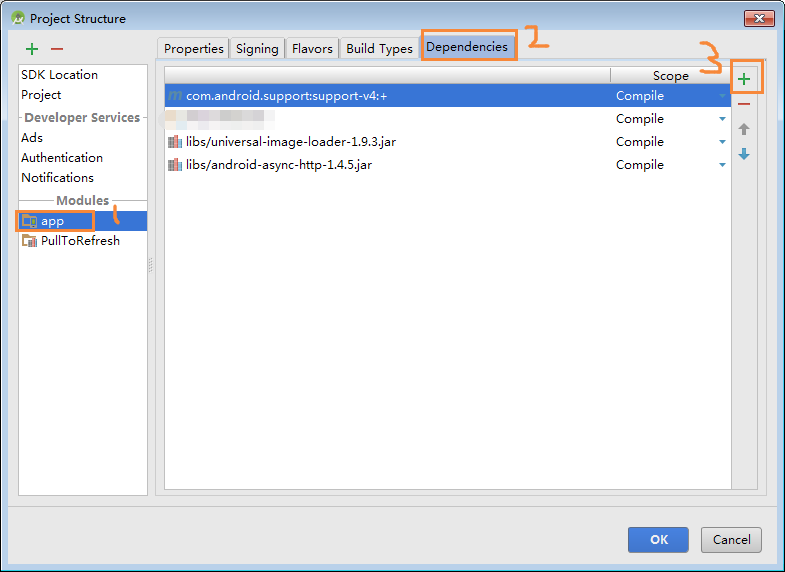
Task: Open the Flavors tab
Action: [312, 49]
